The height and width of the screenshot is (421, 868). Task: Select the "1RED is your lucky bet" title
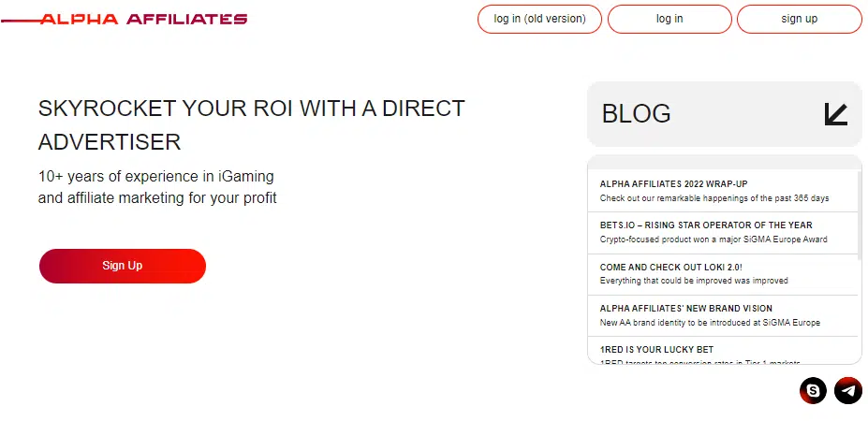coord(656,349)
